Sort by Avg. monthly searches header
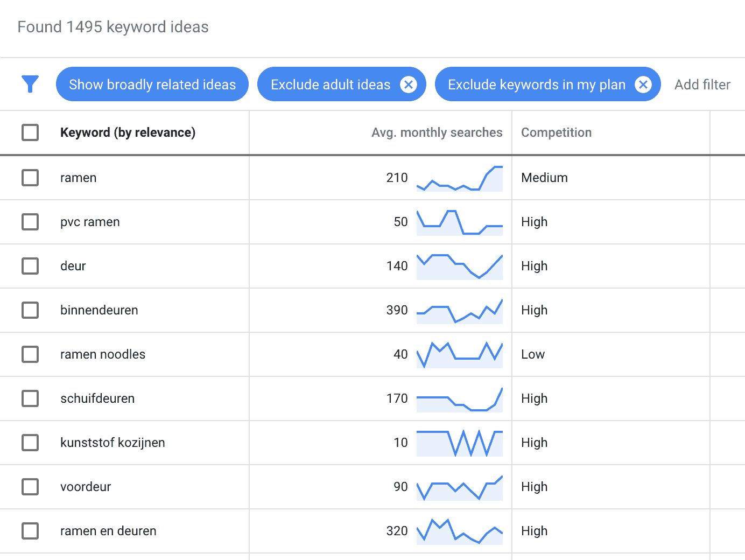This screenshot has height=560, width=745. (437, 132)
